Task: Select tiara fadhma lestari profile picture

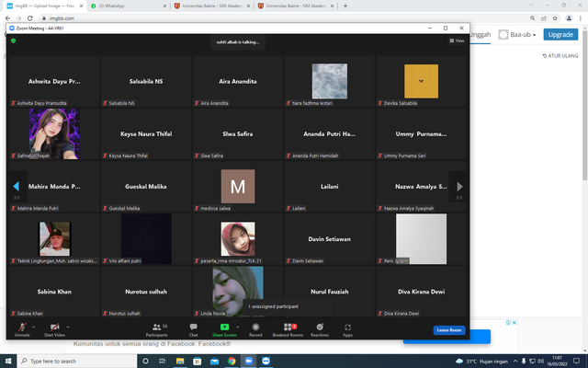Action: pos(330,81)
